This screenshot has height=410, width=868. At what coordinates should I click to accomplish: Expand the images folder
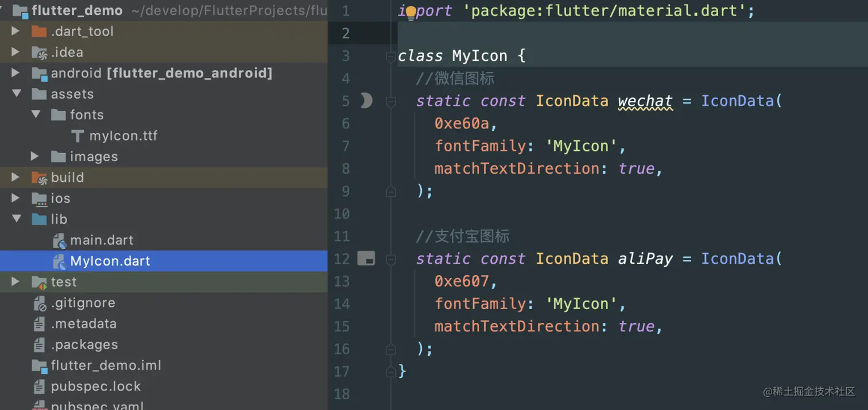35,157
